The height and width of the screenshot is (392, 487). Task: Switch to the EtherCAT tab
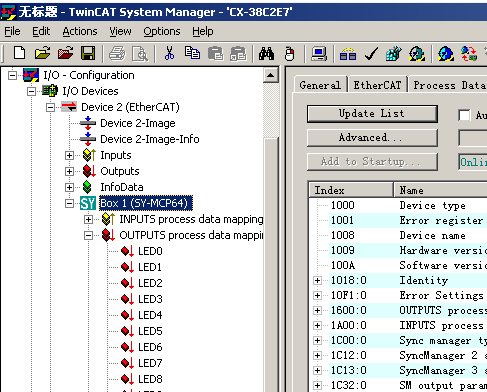[377, 85]
